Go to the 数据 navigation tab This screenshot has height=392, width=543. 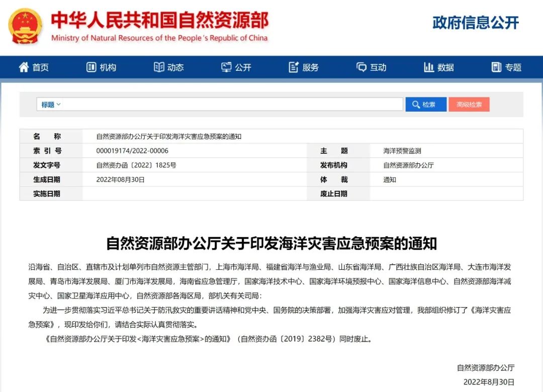pyautogui.click(x=445, y=67)
